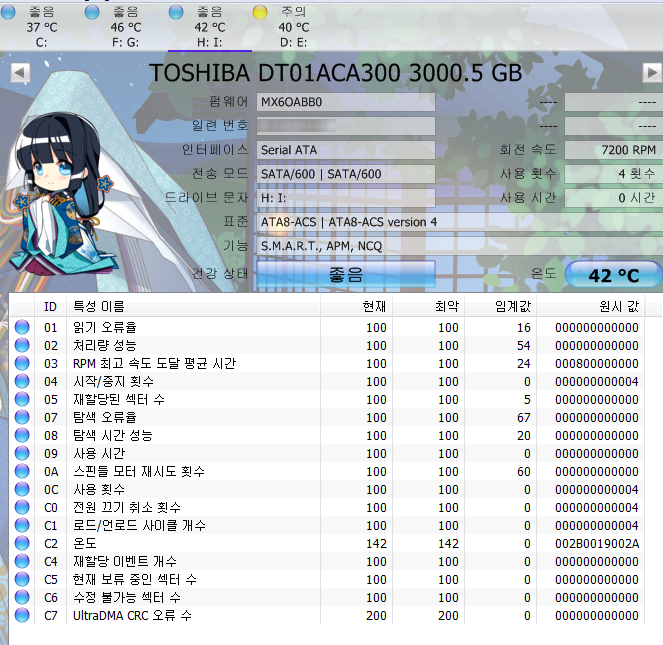Click the drive letter field H: I:

(346, 198)
